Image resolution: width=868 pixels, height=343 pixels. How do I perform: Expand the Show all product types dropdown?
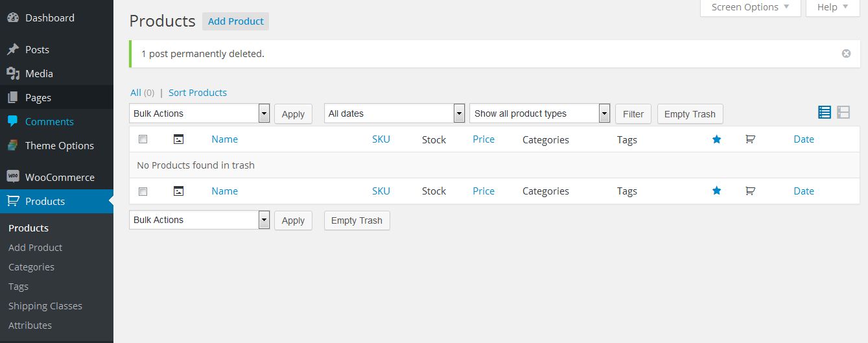pos(539,113)
